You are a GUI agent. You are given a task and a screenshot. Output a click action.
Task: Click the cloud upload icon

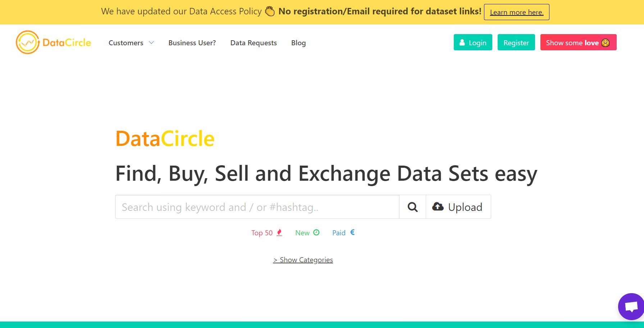438,207
